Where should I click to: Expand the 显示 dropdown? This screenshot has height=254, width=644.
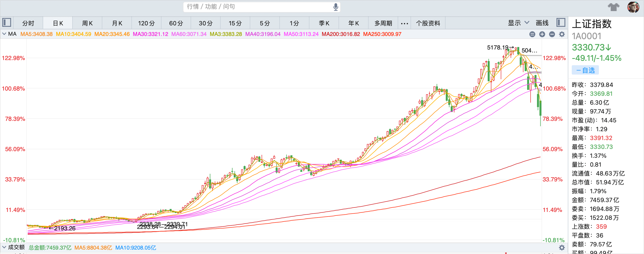click(x=518, y=23)
